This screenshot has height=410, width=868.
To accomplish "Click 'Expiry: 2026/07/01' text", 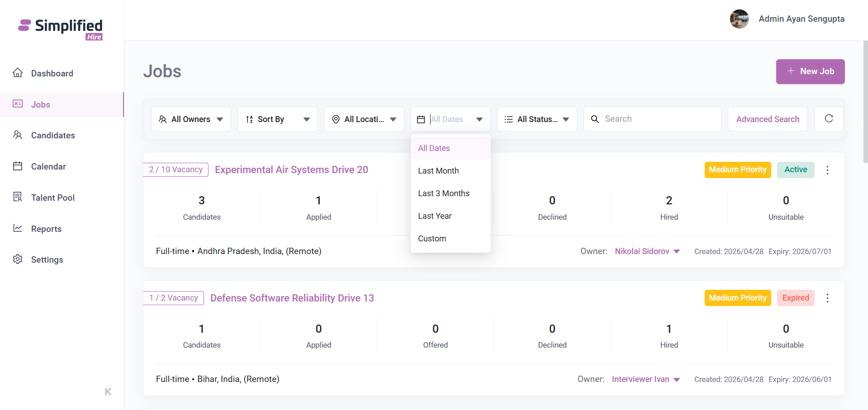I will 800,251.
